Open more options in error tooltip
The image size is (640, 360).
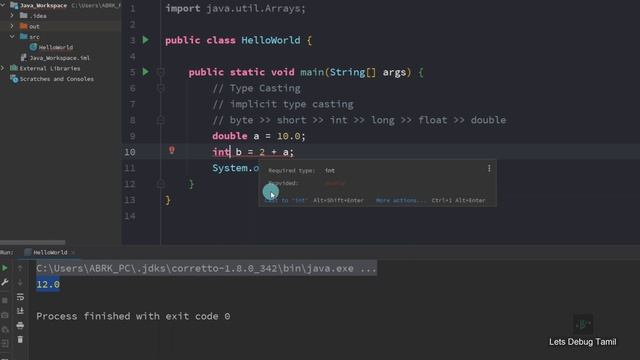pos(489,168)
